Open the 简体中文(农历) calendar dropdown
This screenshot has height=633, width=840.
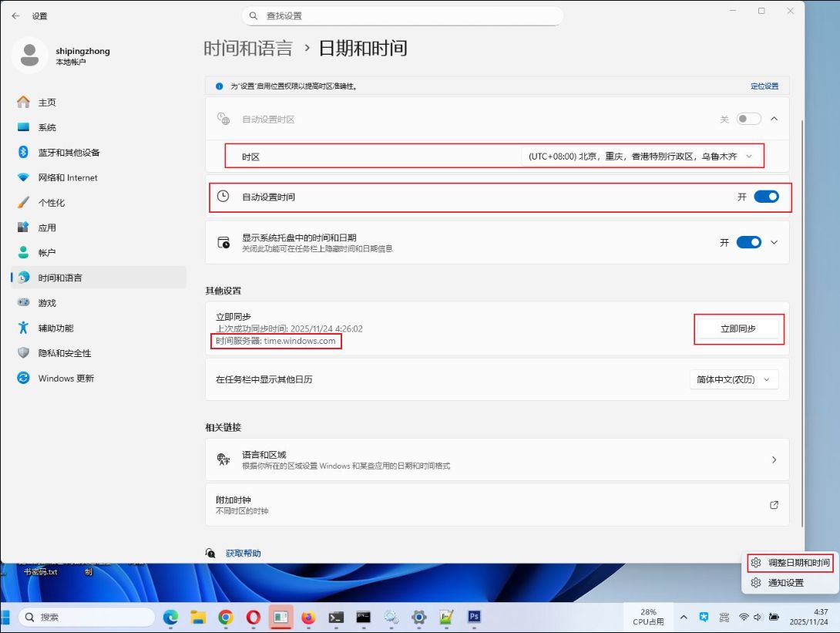tap(734, 379)
